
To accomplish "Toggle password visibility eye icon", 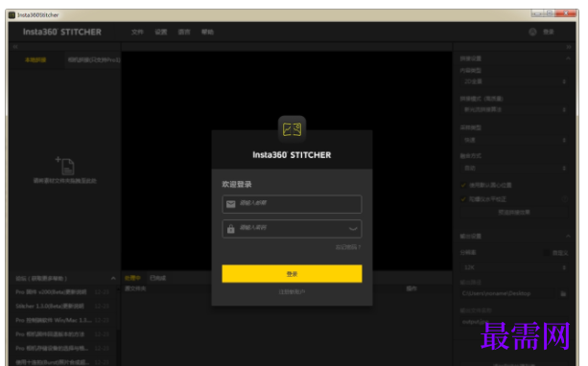I will click(x=352, y=229).
